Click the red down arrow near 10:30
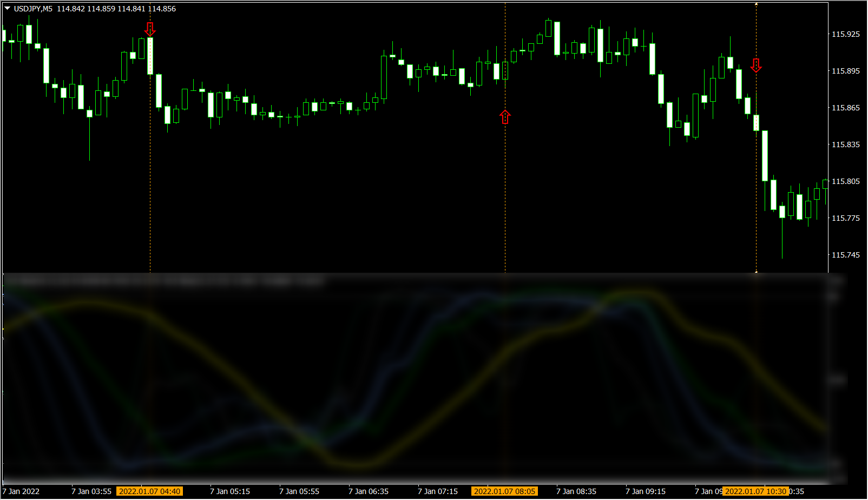This screenshot has width=868, height=500. (x=756, y=65)
